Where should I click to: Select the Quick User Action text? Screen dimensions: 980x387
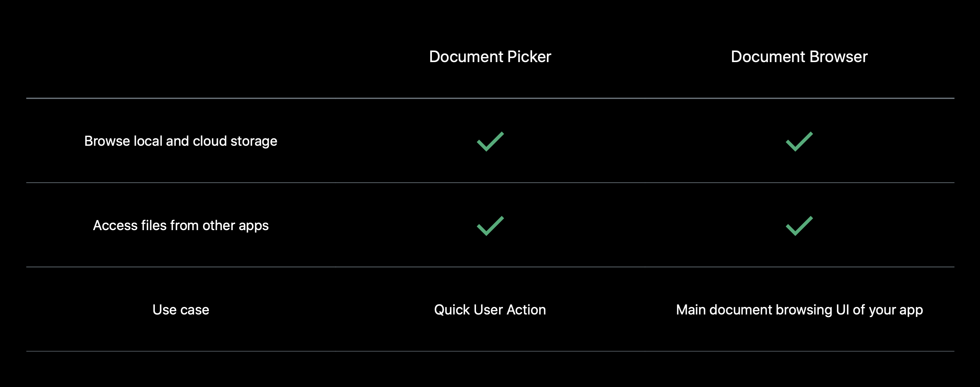[490, 310]
